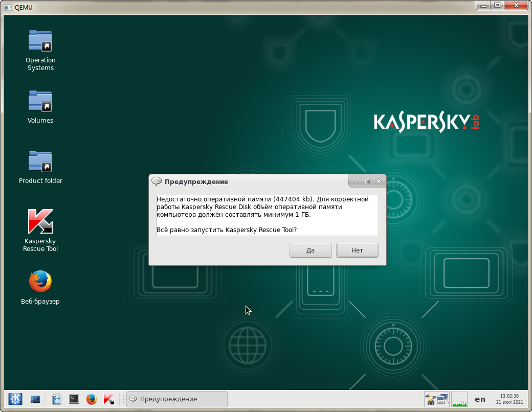Click the CPU load monitor graph in tray

click(459, 399)
